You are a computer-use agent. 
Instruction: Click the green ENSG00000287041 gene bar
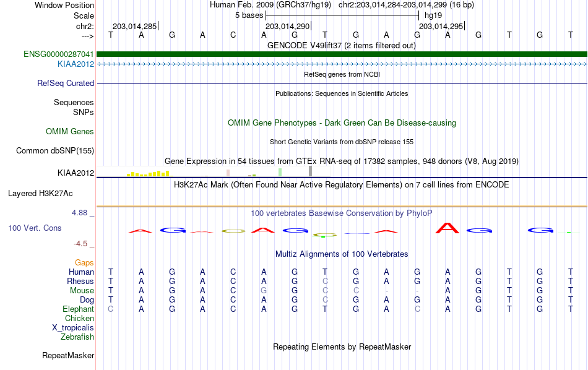click(342, 54)
